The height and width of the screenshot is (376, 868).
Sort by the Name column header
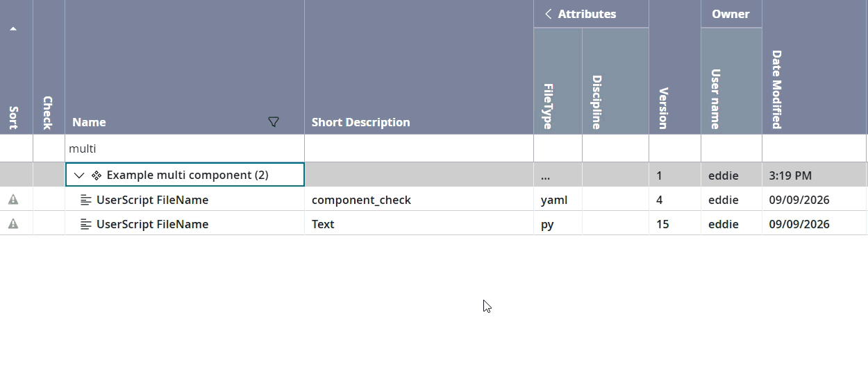[x=89, y=122]
